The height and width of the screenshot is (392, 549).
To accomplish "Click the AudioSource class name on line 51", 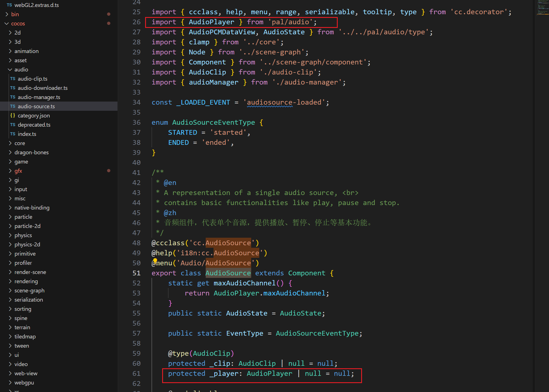I will pyautogui.click(x=228, y=273).
